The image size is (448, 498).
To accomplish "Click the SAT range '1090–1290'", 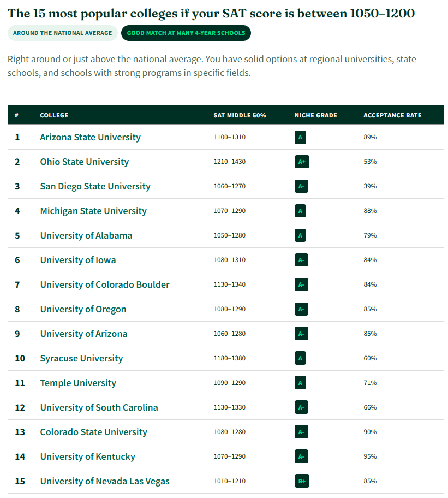I will tap(229, 383).
